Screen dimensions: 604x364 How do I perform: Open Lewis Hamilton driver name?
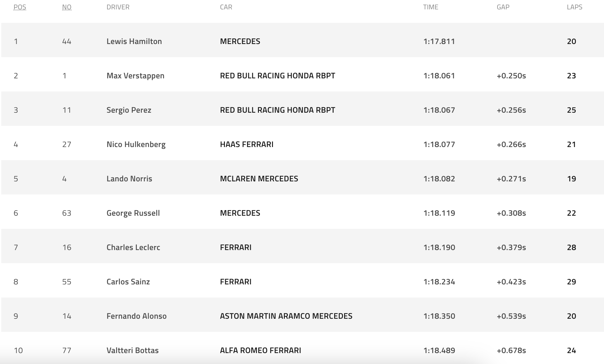(x=134, y=42)
